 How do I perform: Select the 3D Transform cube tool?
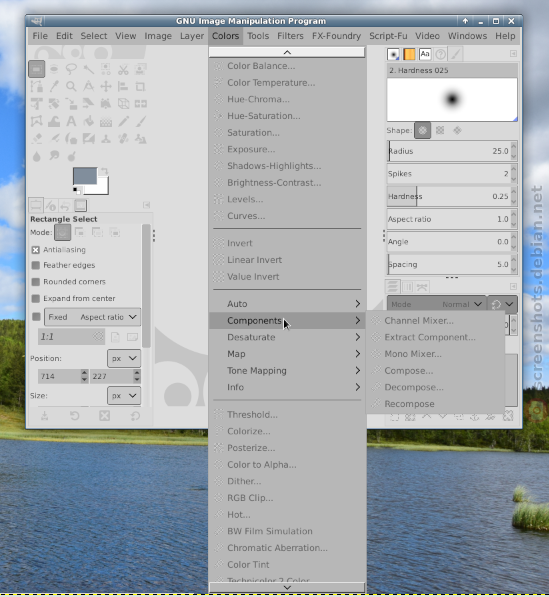[x=123, y=104]
